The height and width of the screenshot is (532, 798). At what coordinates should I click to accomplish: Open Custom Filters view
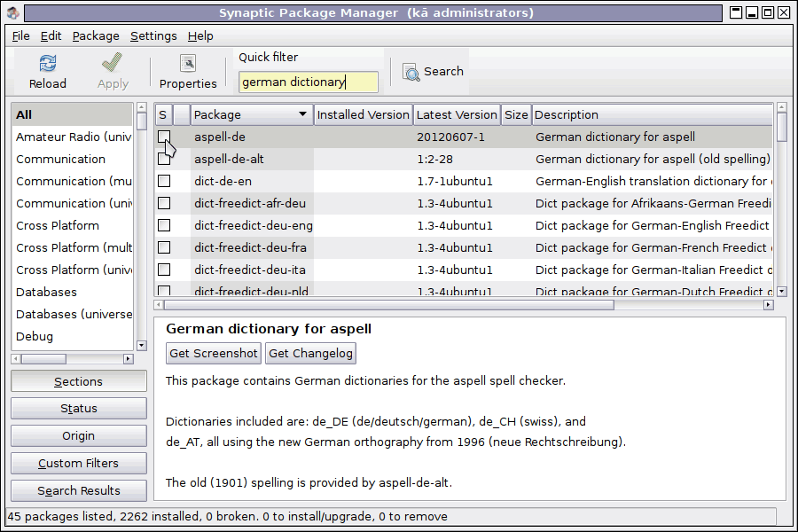click(78, 463)
